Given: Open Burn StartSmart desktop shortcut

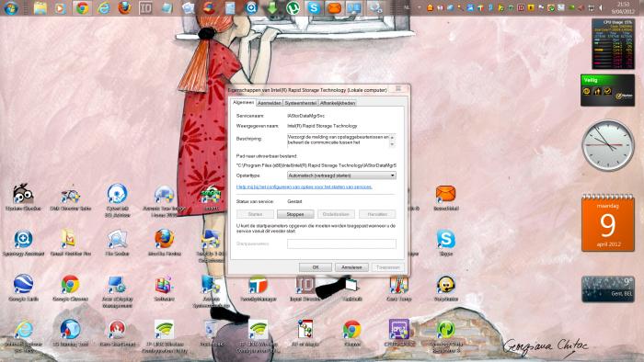Looking at the screenshot, I should tap(117, 333).
